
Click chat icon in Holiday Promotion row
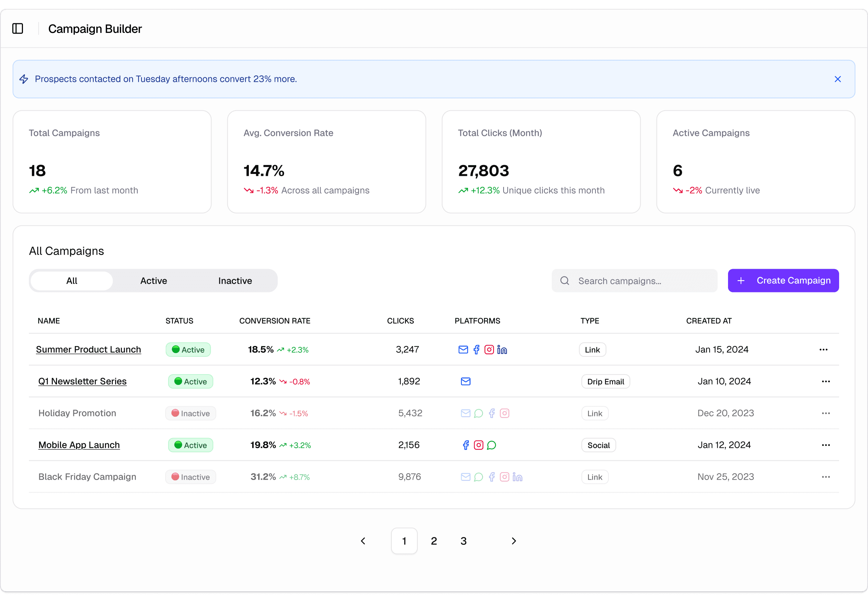tap(478, 413)
